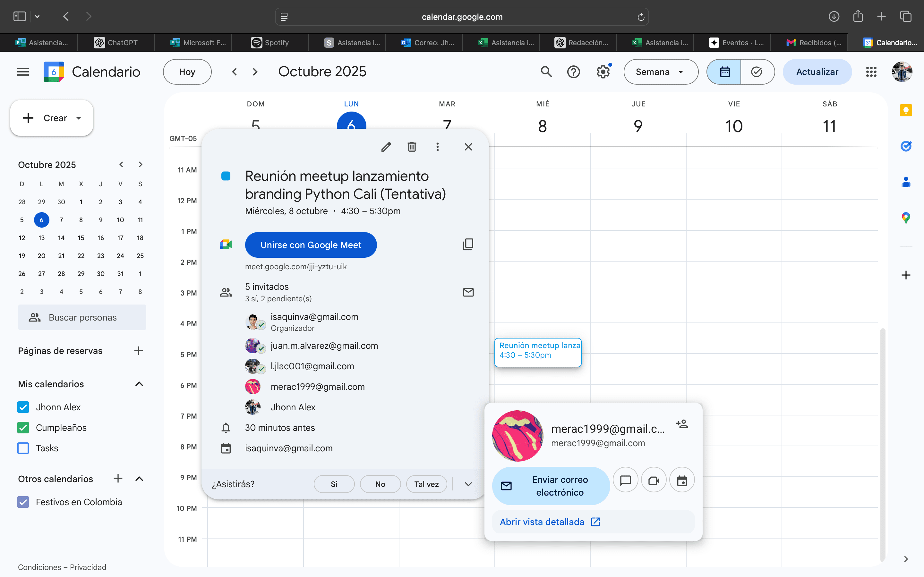Open the Google apps grid

point(871,72)
